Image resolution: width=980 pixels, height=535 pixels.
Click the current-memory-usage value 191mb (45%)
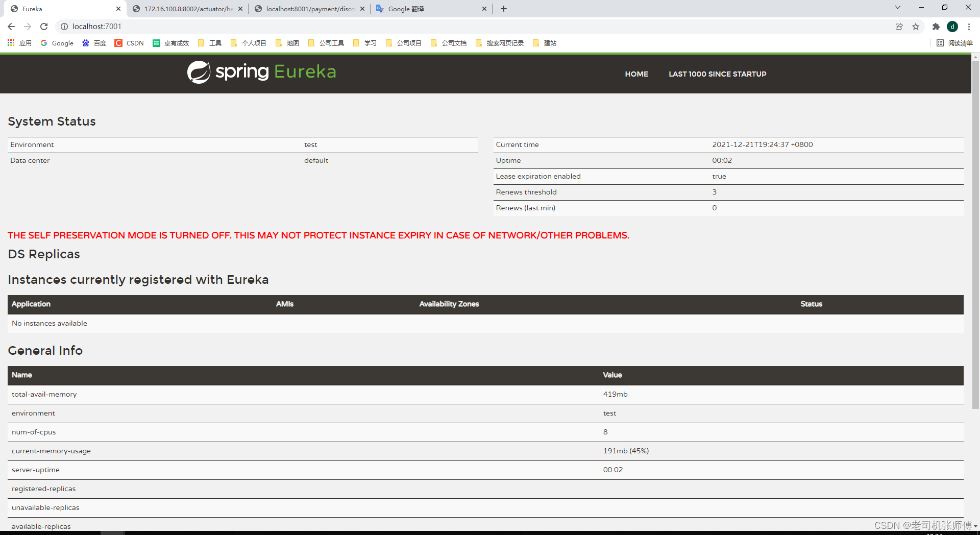click(626, 451)
